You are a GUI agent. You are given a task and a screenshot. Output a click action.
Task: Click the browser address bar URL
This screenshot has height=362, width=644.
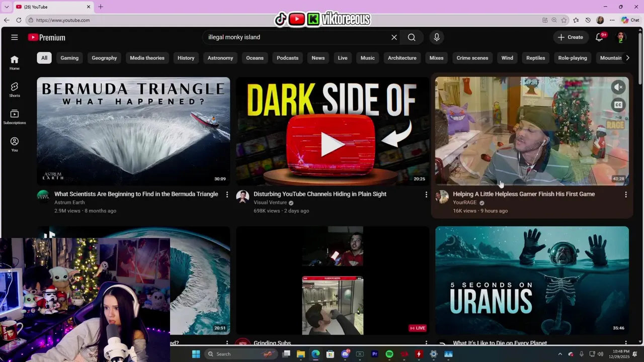click(63, 20)
